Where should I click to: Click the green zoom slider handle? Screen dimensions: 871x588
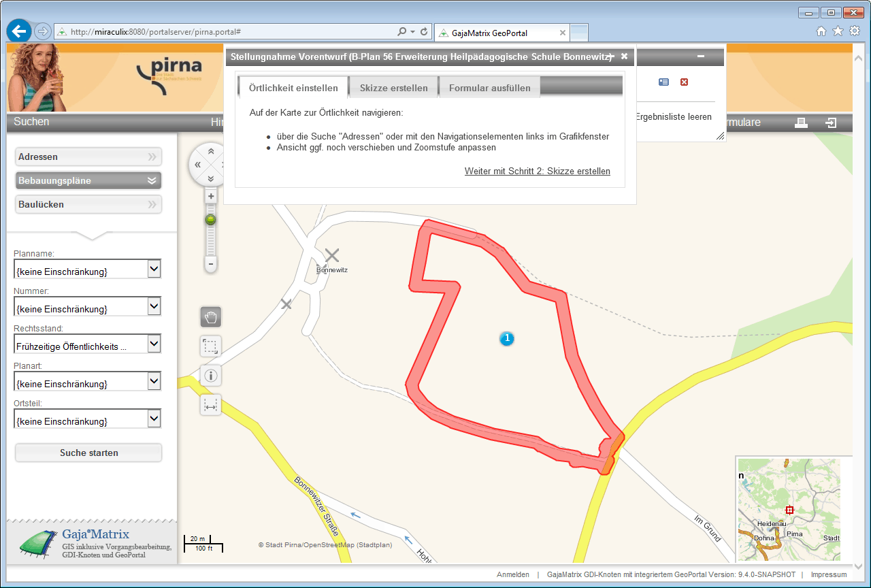coord(211,220)
